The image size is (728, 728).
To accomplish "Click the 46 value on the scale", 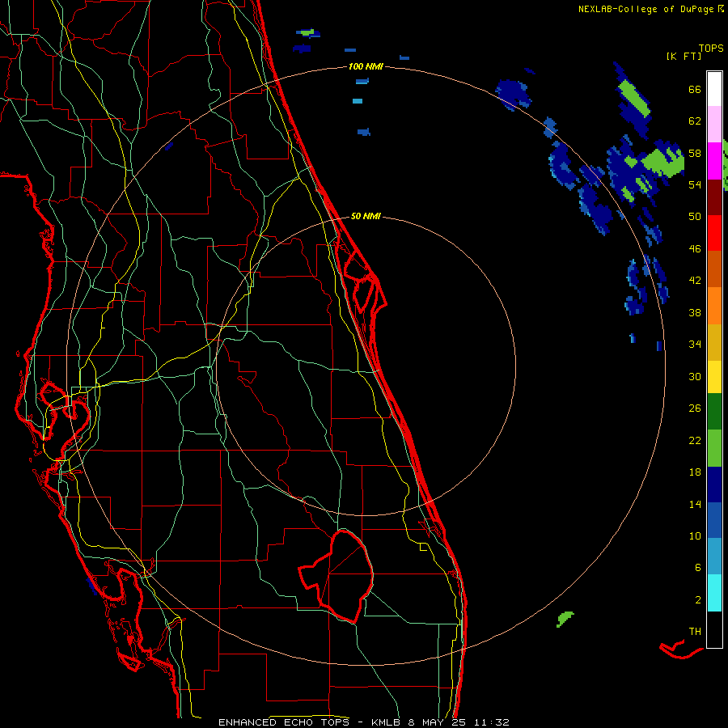I will coord(695,249).
